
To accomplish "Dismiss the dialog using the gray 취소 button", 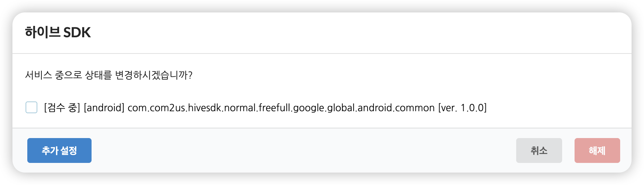I will coord(539,150).
